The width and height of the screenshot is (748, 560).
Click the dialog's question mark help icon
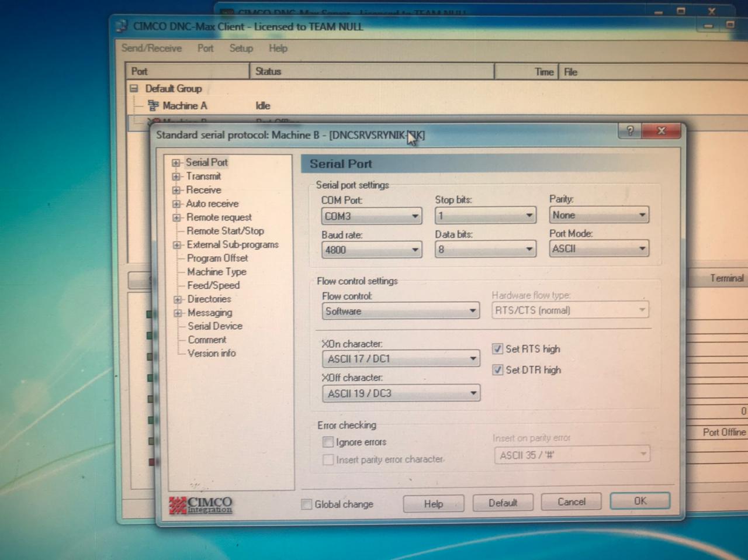tap(629, 131)
